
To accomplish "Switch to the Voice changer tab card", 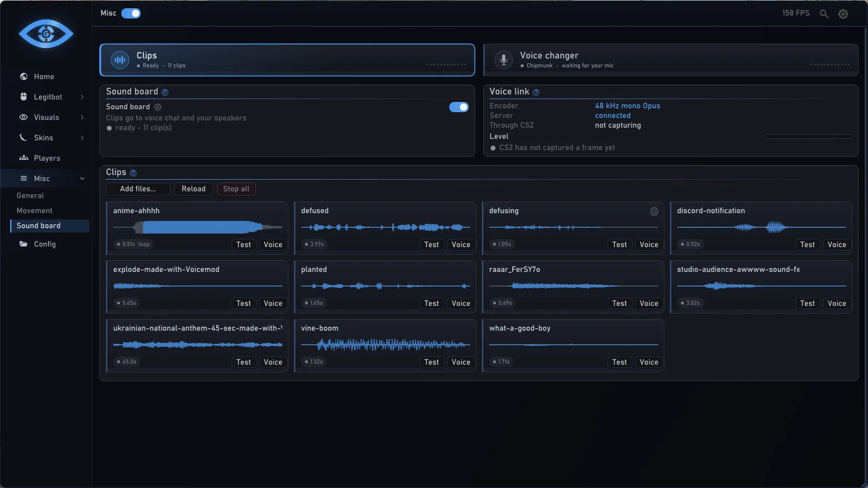I will tap(671, 60).
